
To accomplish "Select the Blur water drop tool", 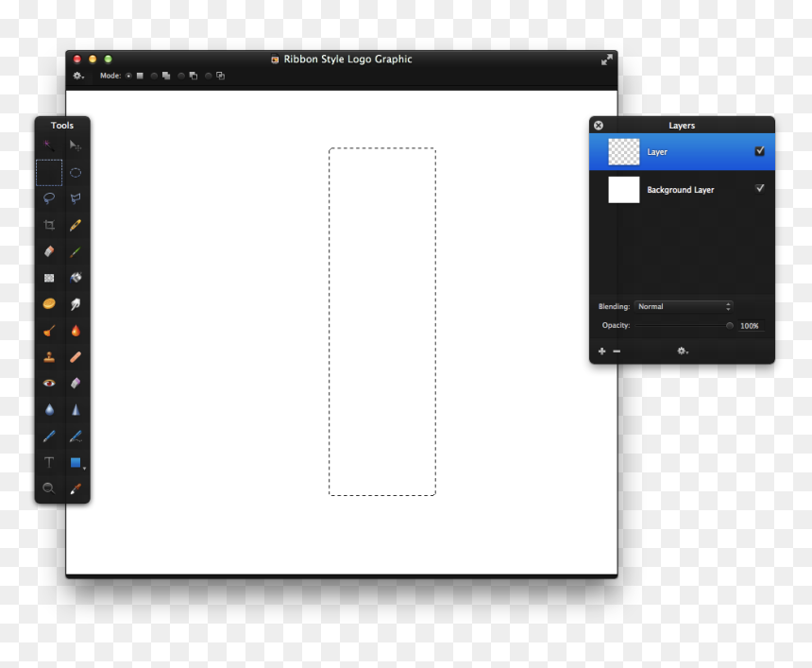I will coord(49,410).
